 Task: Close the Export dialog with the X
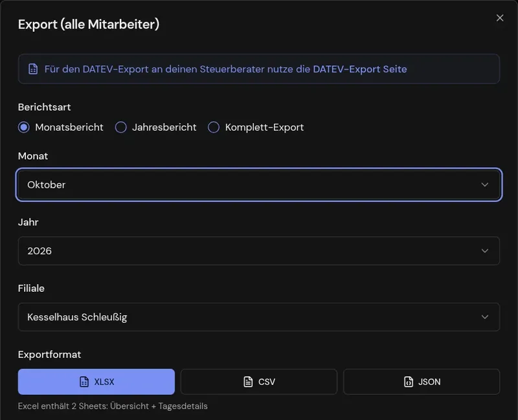499,18
